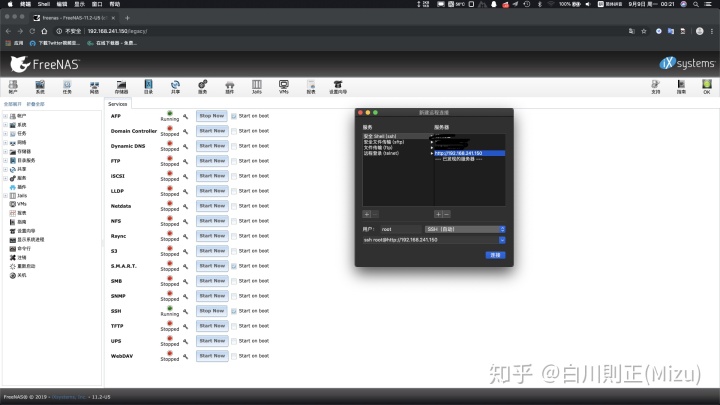Open the Jails toolbar icon
The width and height of the screenshot is (720, 405).
[x=257, y=86]
